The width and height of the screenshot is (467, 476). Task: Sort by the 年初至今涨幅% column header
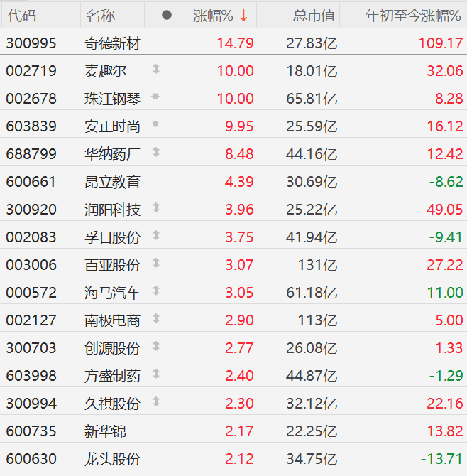tap(413, 16)
